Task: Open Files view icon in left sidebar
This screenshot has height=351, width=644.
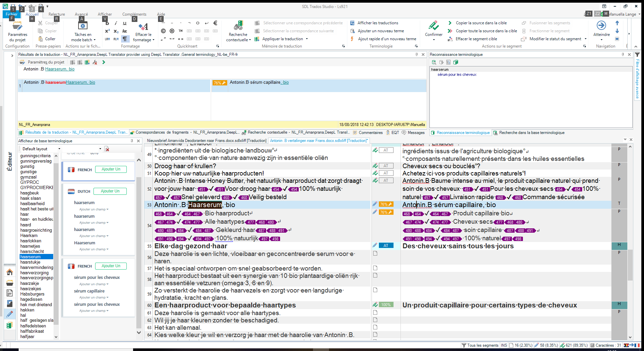Action: click(10, 293)
